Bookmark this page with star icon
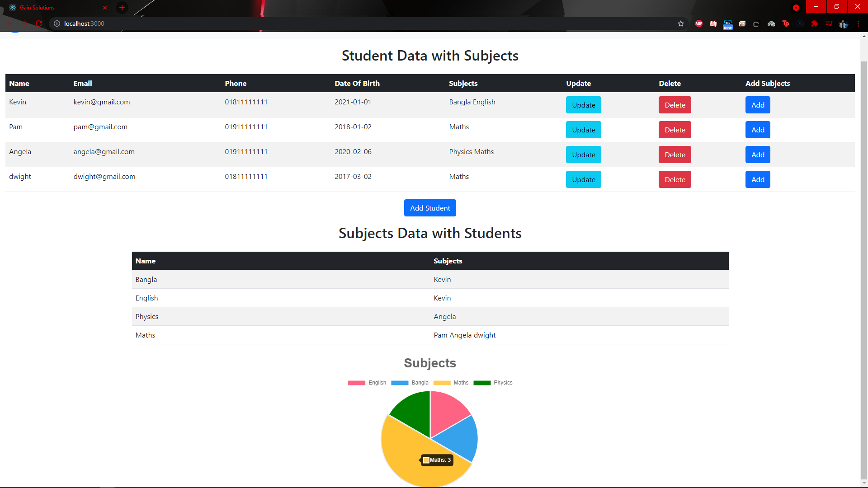 click(x=680, y=23)
